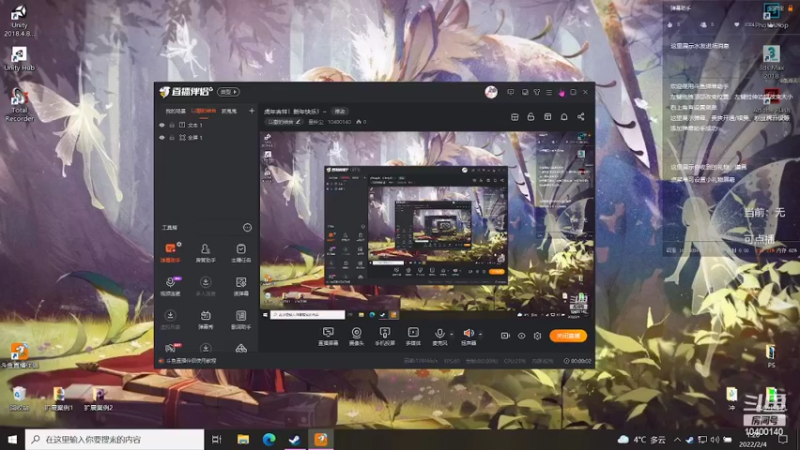
Task: Open Microsoft Edge from the taskbar
Action: pyautogui.click(x=269, y=439)
